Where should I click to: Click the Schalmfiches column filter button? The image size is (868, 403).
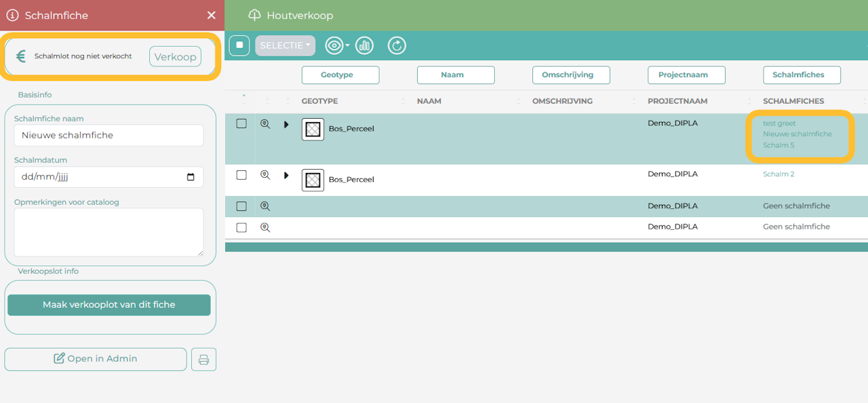tap(802, 75)
